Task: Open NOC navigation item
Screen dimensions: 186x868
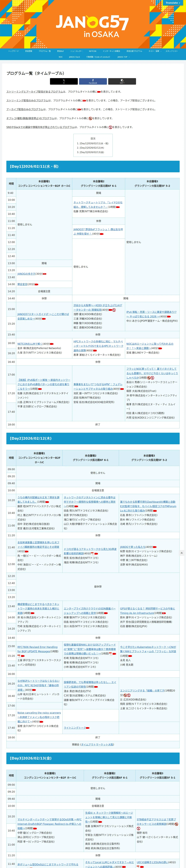Action: coord(61,57)
